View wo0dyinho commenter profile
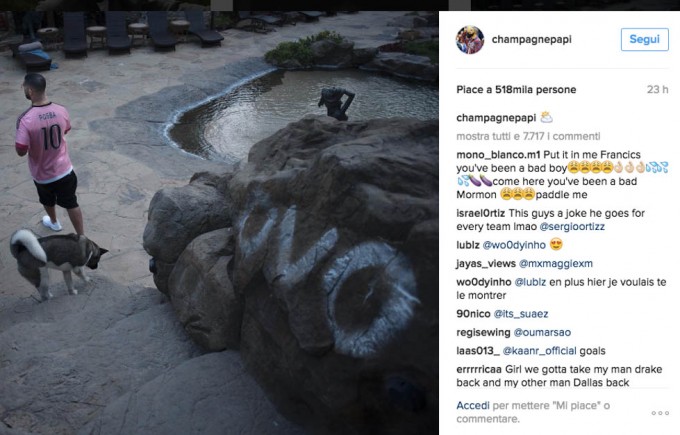Image resolution: width=680 pixels, height=435 pixels. coord(484,282)
